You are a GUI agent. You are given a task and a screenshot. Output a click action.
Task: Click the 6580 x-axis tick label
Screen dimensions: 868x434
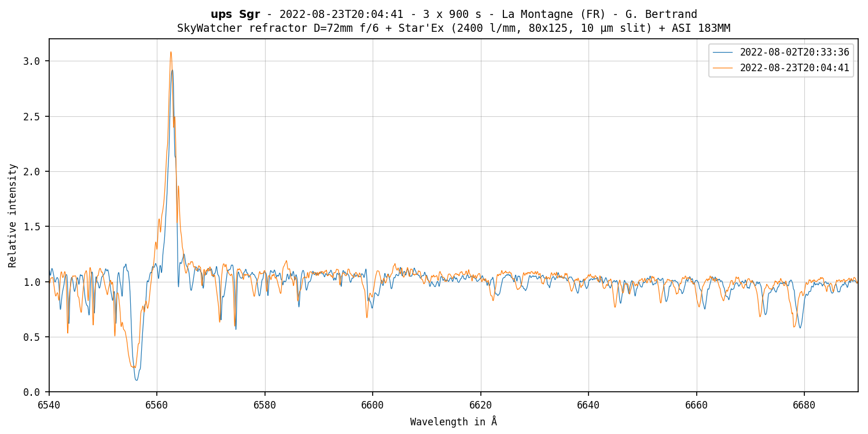[x=265, y=405]
